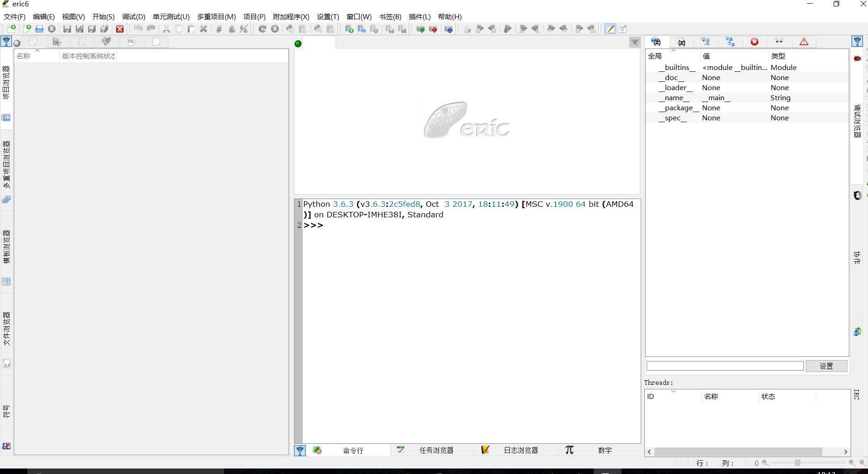This screenshot has height=474, width=868.
Task: Click the red bug icon in right sidebar
Action: pyautogui.click(x=857, y=58)
